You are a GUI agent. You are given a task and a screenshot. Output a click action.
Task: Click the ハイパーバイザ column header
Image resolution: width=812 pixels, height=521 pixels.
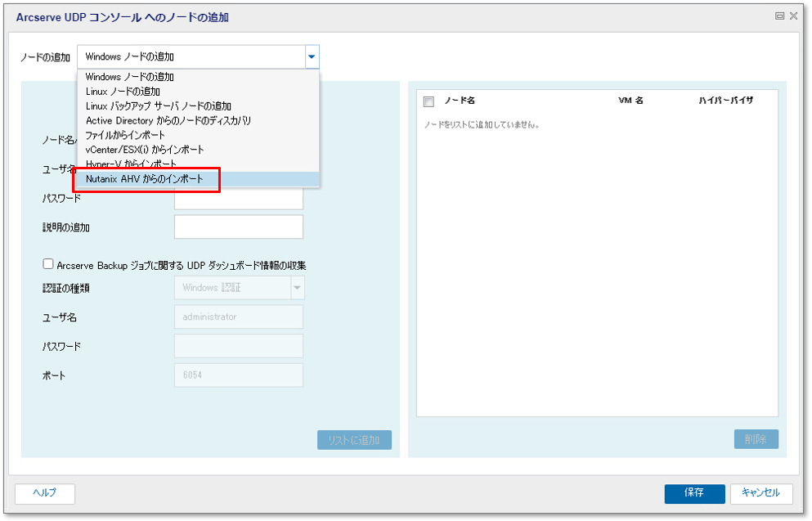coord(726,101)
